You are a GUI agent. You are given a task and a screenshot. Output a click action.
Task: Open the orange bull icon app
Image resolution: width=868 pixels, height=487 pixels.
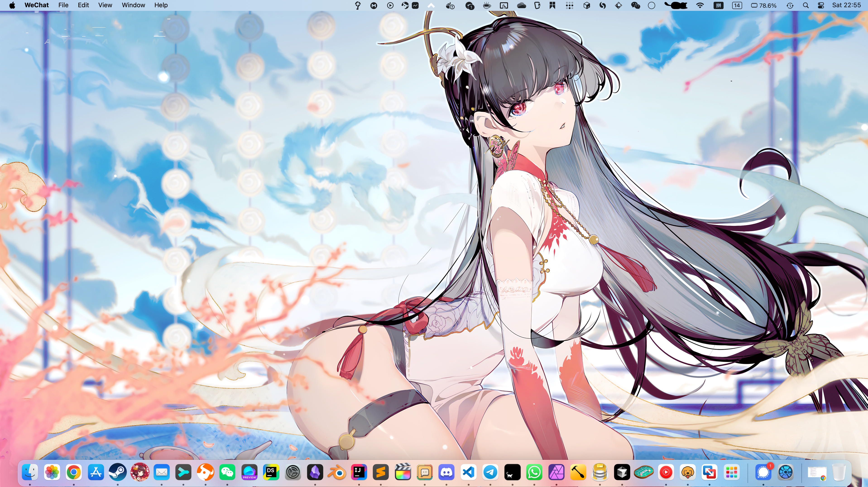[x=205, y=472]
